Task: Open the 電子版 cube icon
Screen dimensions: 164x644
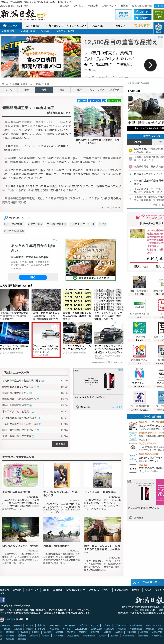Action: 158,28
